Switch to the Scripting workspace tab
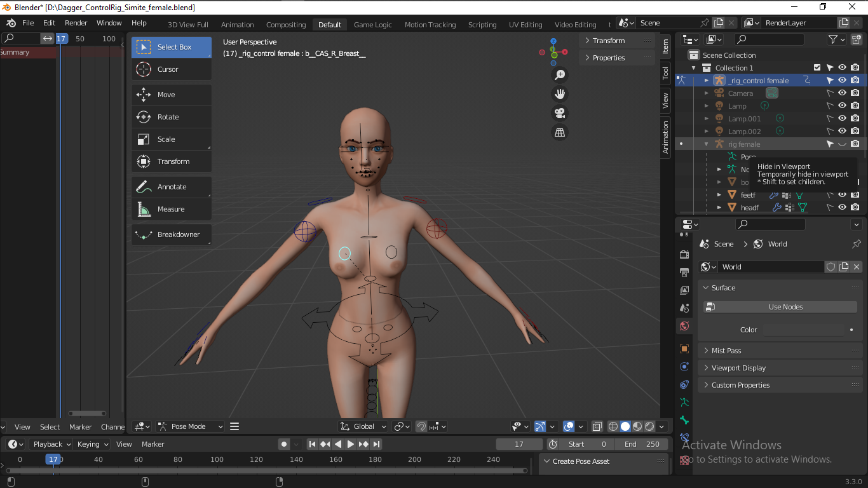 coord(482,24)
